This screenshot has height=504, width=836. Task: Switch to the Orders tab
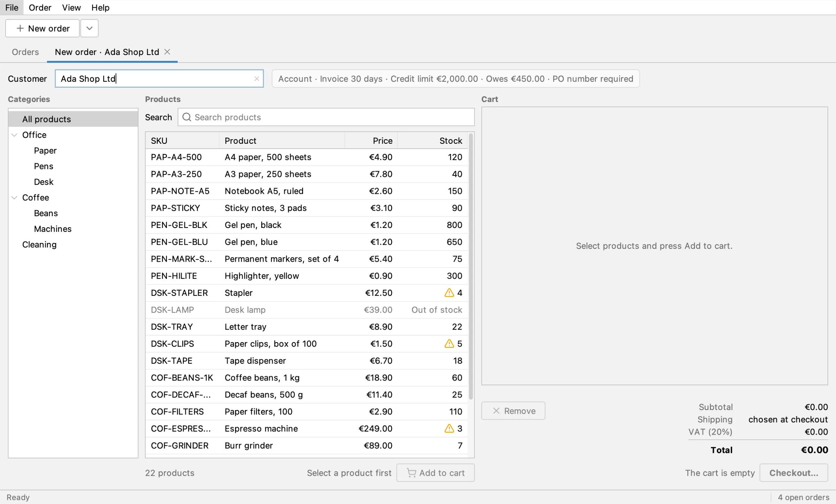click(25, 52)
